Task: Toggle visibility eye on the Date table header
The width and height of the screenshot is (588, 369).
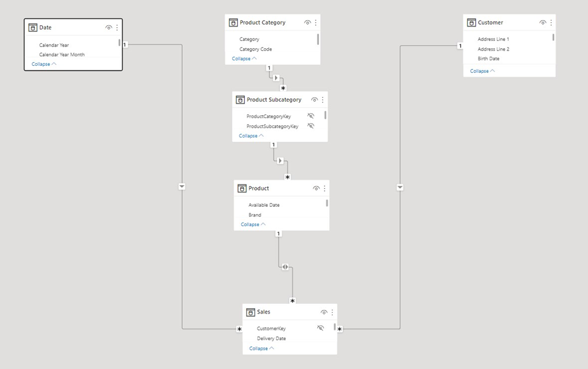Action: point(109,27)
